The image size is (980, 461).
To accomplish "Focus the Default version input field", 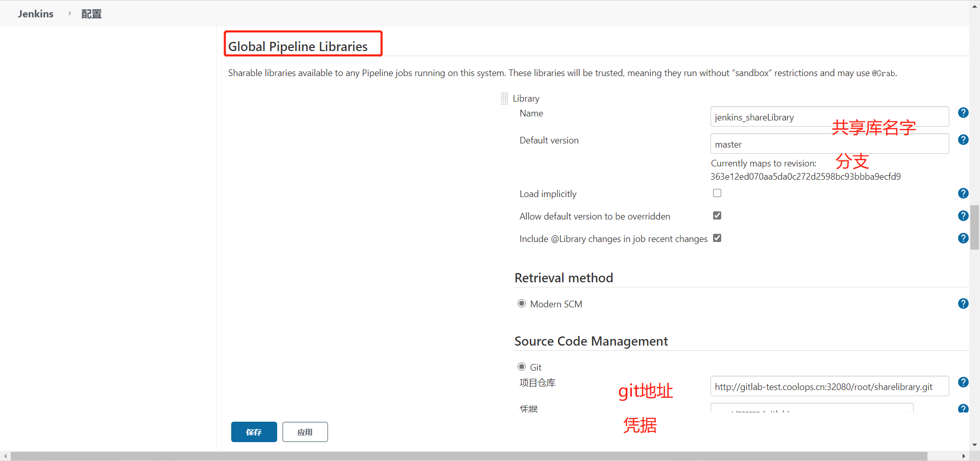I will [x=829, y=143].
